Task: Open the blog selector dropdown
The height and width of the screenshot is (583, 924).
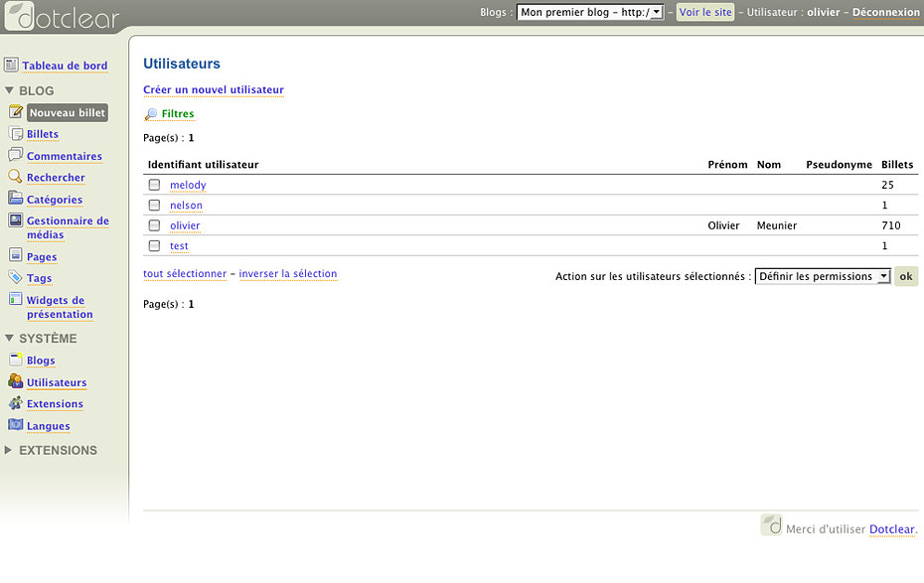Action: pos(590,13)
